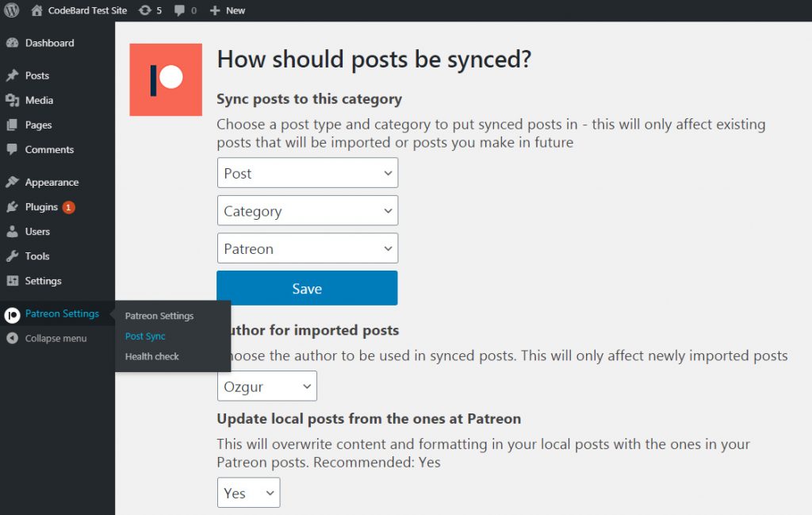
Task: Click the heading "How should posts be synced?"
Action: tap(374, 59)
